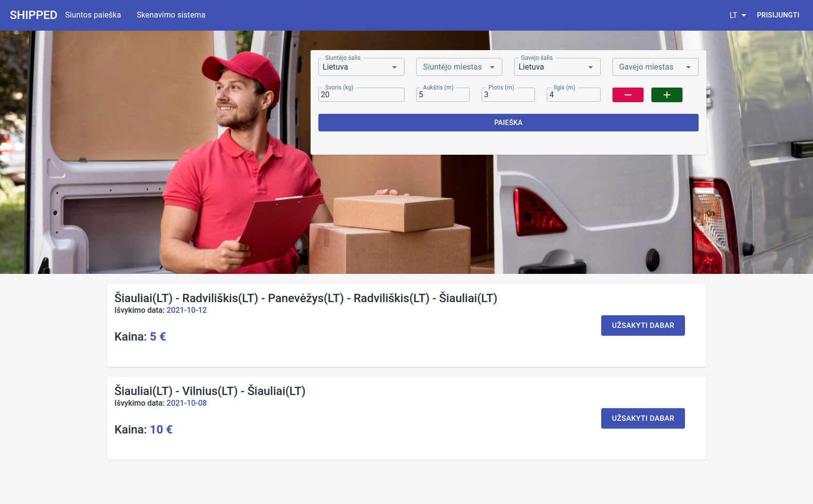Viewport: 813px width, 504px height.
Task: Open the LT language selector
Action: (x=737, y=15)
